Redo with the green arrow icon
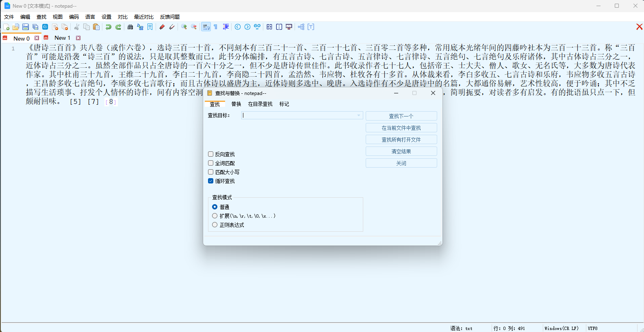 (x=118, y=27)
